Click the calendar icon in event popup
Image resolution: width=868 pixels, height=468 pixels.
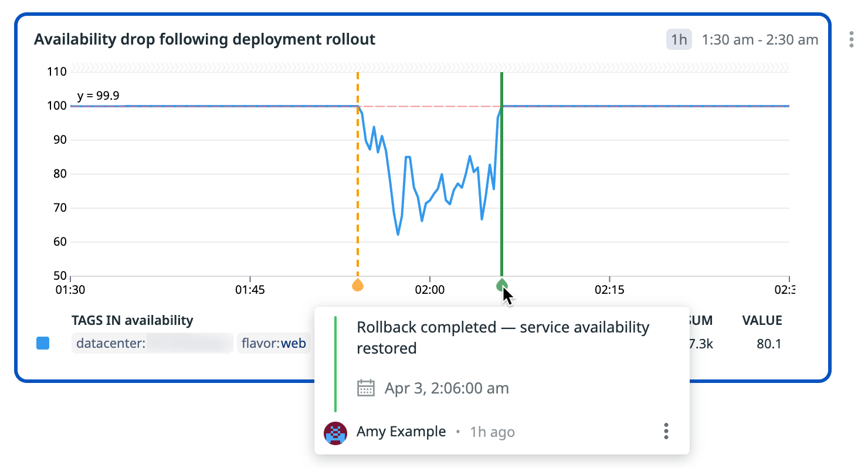tap(366, 388)
